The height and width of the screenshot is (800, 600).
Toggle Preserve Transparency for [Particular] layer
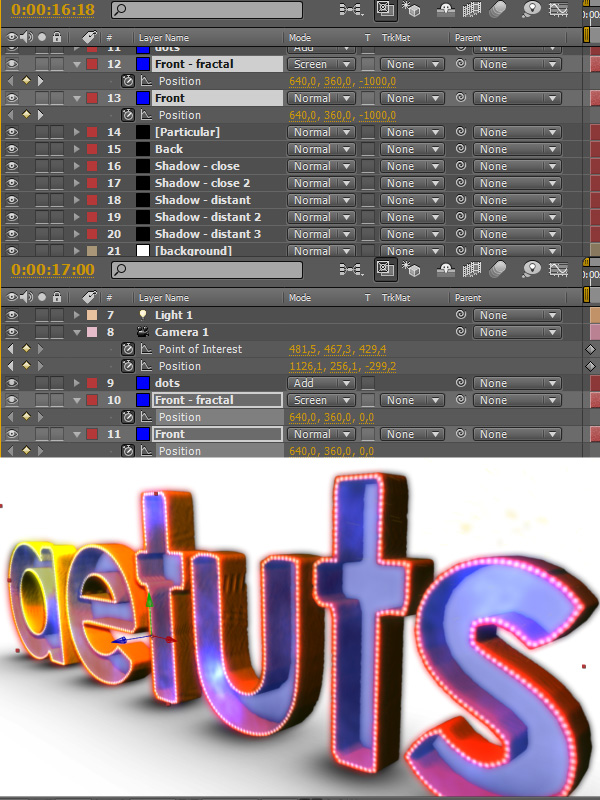tap(367, 132)
